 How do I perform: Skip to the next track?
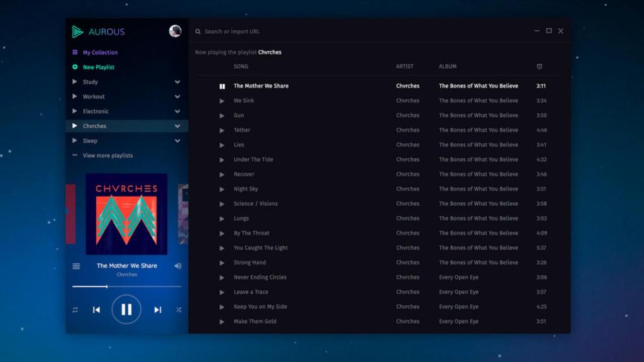[158, 310]
